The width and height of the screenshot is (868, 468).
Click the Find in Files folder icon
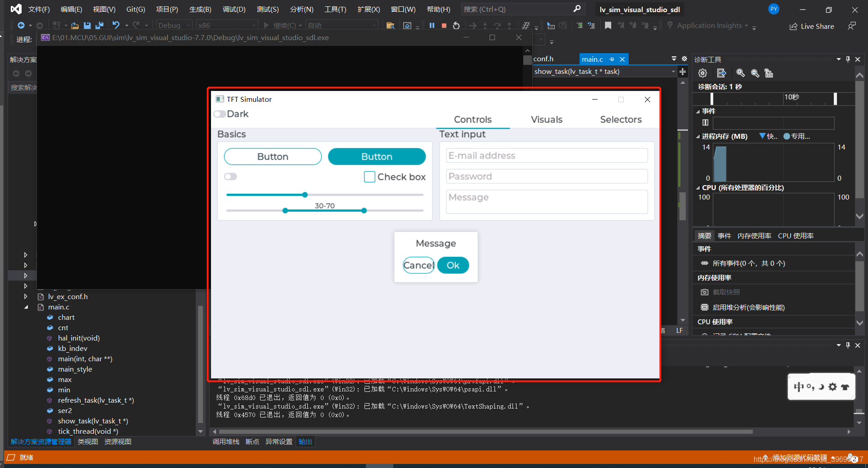390,26
